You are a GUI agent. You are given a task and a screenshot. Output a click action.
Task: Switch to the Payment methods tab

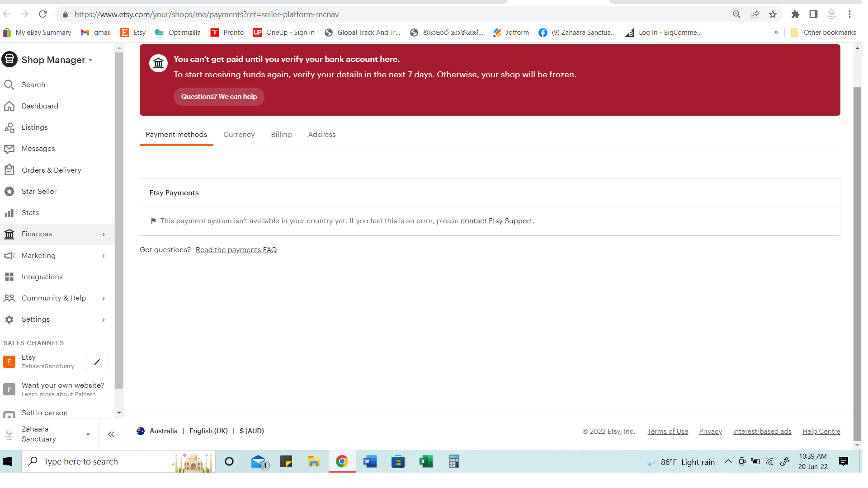[x=176, y=135]
